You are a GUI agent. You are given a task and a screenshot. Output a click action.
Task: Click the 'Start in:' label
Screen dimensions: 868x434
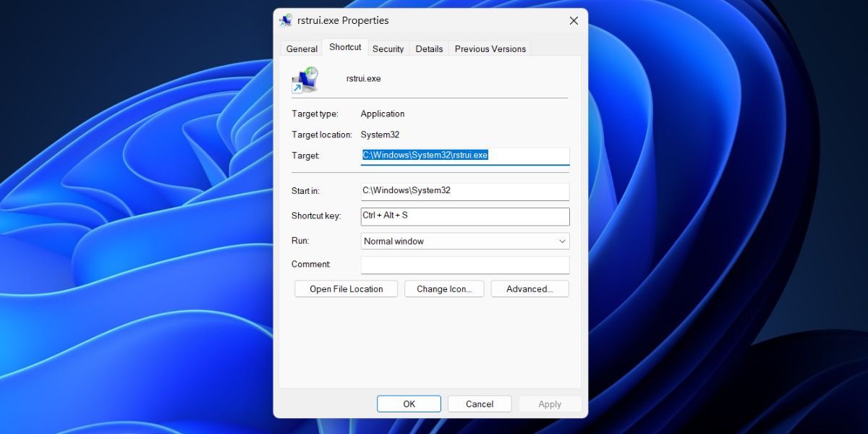[305, 191]
